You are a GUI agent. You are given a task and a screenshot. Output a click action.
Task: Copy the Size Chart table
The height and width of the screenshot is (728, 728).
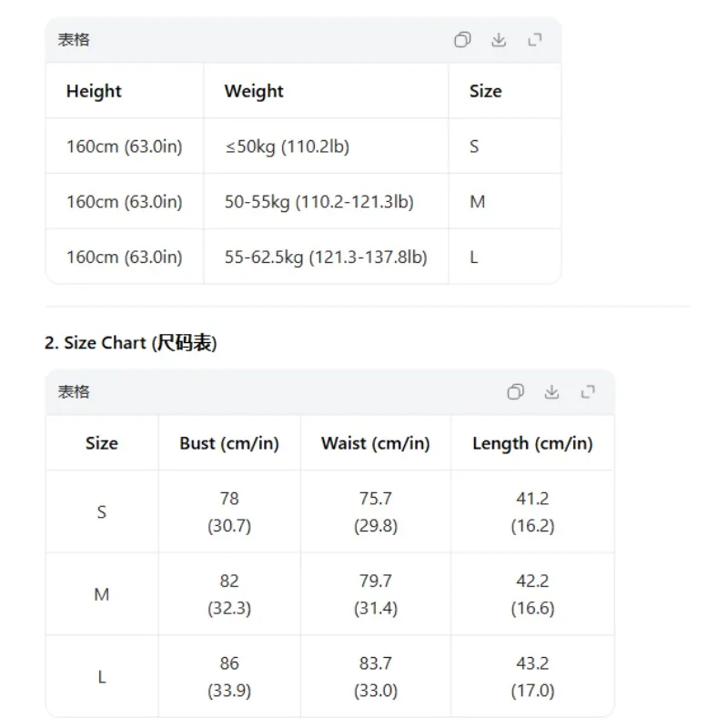[x=515, y=392]
